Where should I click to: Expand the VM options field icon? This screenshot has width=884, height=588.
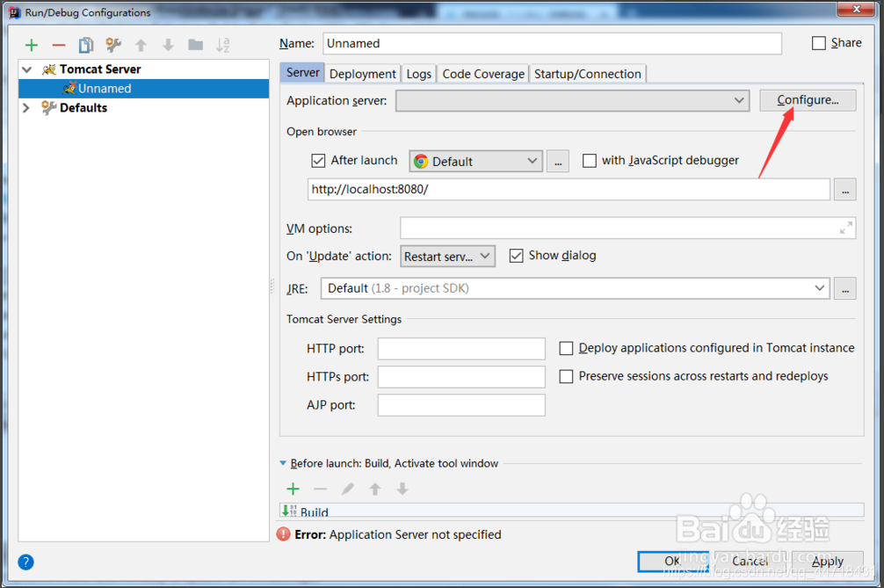coord(845,228)
